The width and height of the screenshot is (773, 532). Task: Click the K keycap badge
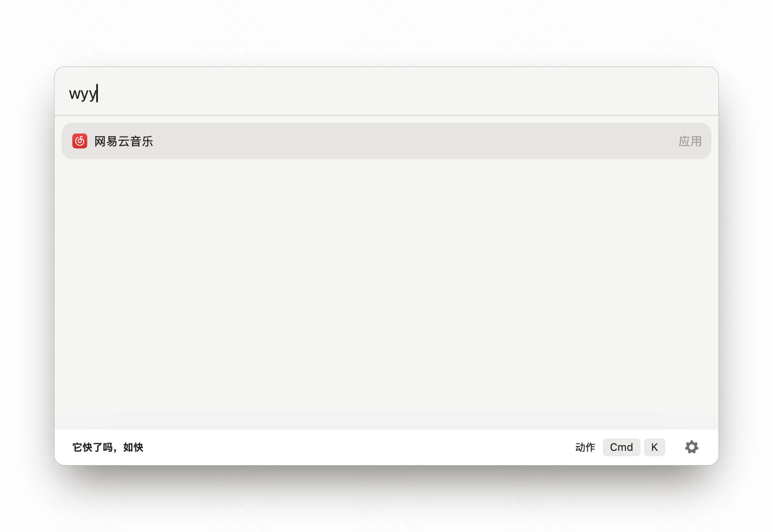tap(655, 447)
